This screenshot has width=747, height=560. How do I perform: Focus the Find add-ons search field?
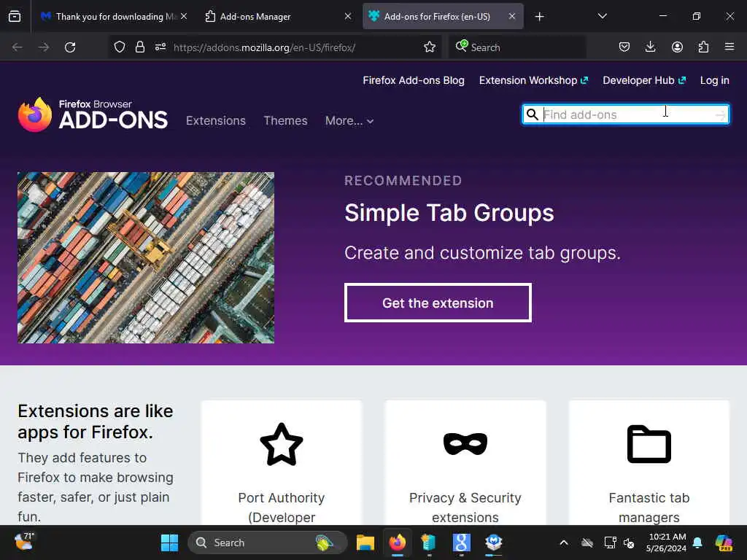[626, 114]
